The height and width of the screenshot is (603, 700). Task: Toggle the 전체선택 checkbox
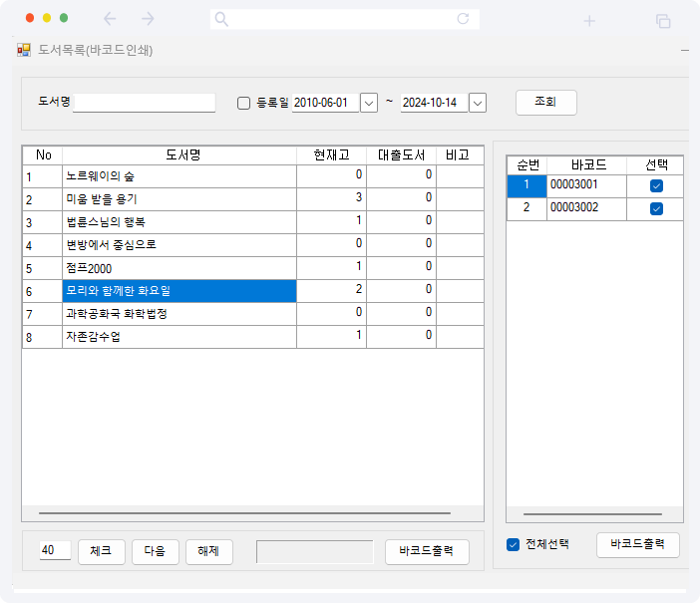pos(514,544)
